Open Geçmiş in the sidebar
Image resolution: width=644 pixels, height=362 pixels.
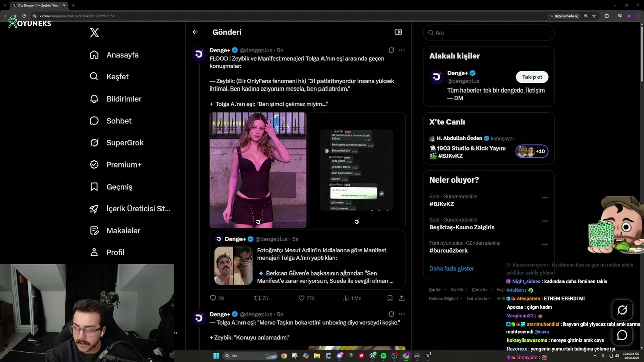click(x=111, y=187)
